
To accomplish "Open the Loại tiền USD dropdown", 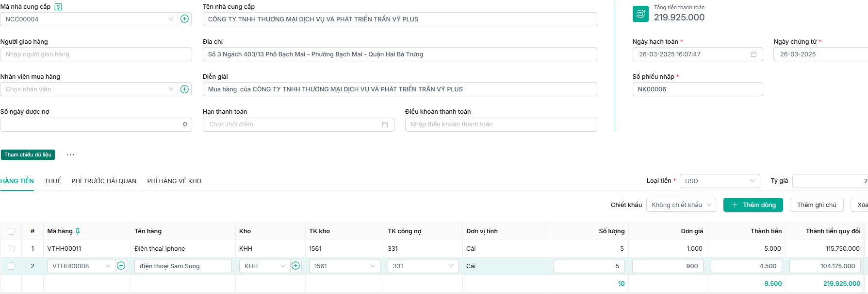I will click(720, 181).
